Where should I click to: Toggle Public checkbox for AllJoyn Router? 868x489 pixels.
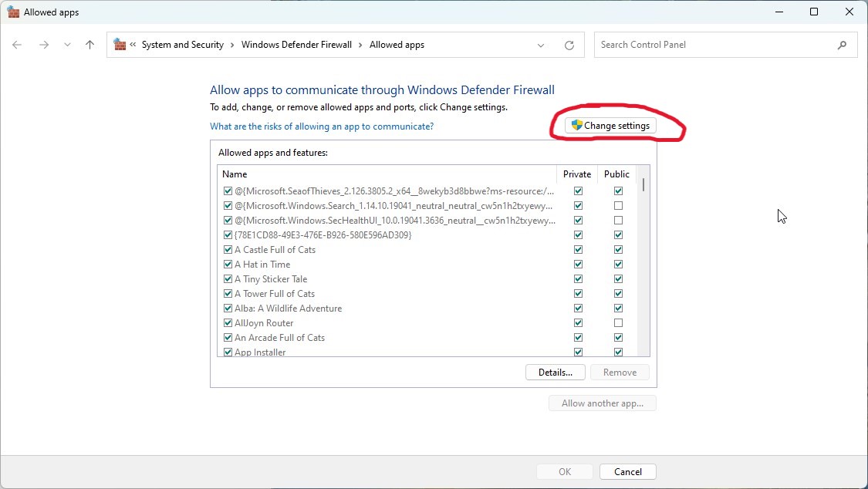coord(618,323)
